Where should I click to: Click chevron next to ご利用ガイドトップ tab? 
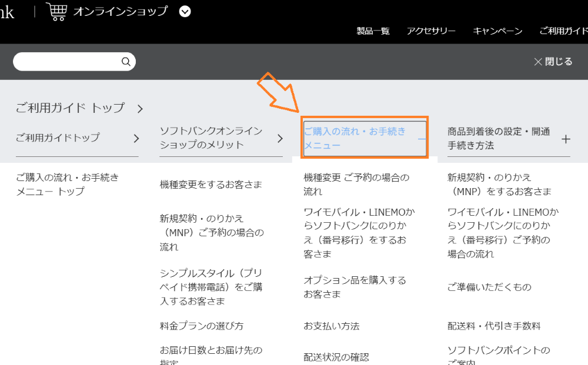136,139
